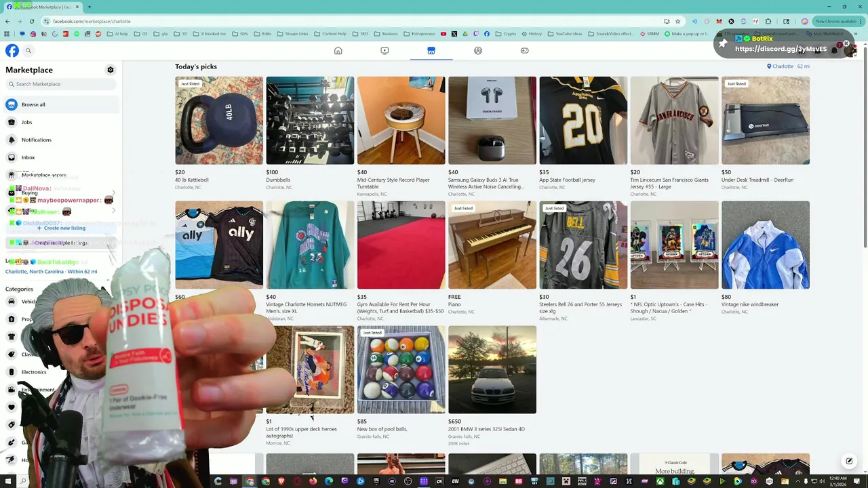Reload the page with refresh icon
The height and width of the screenshot is (488, 868).
(32, 21)
